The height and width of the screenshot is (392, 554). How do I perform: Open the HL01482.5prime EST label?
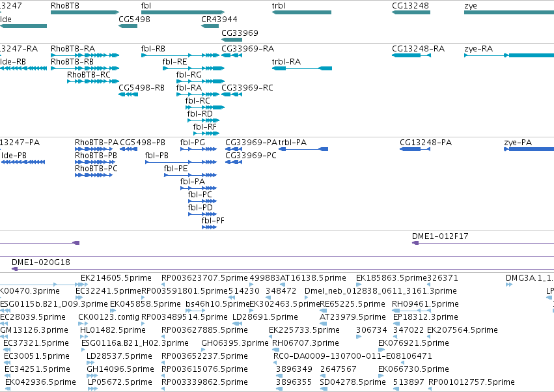click(x=113, y=330)
